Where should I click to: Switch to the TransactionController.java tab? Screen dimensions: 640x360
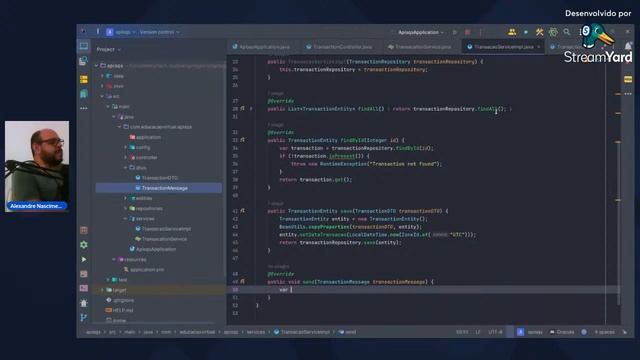tap(340, 47)
